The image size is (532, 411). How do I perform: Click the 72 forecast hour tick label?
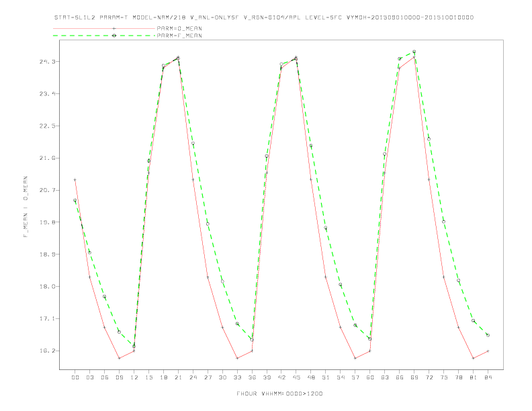pyautogui.click(x=429, y=377)
